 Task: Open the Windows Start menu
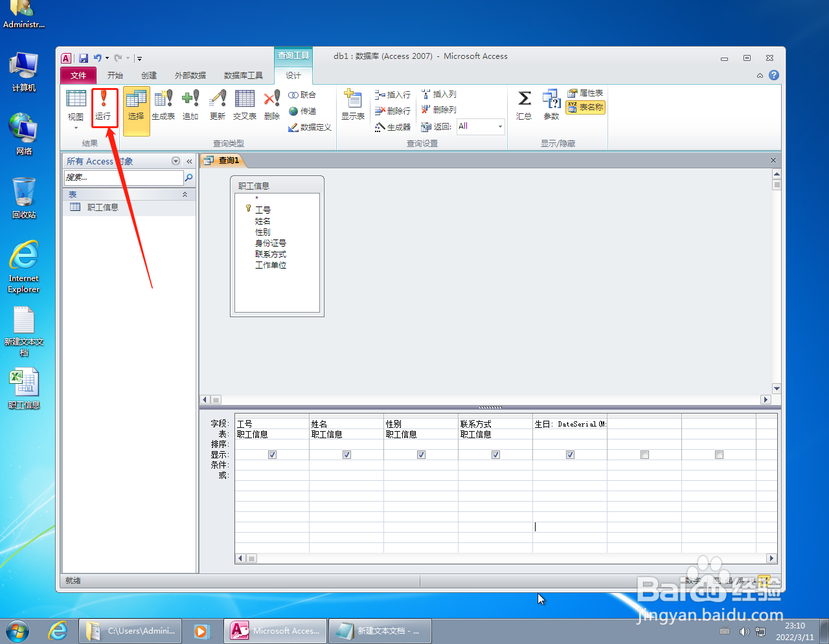point(17,630)
